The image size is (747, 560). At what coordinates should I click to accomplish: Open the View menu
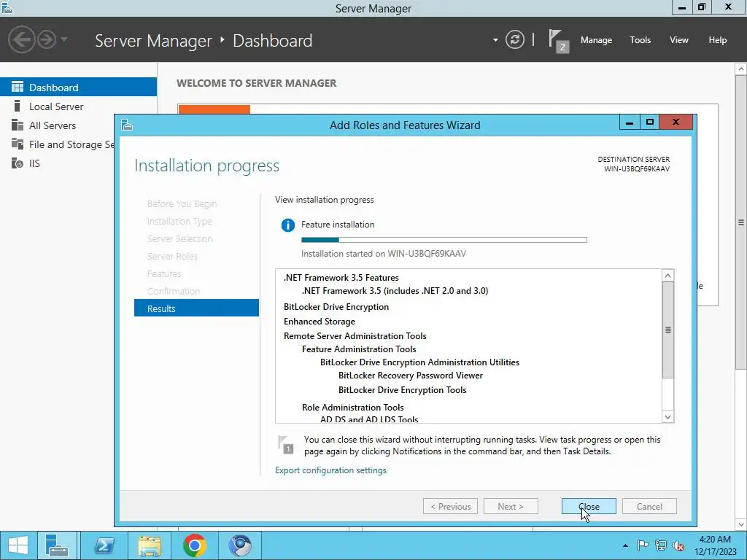(679, 40)
